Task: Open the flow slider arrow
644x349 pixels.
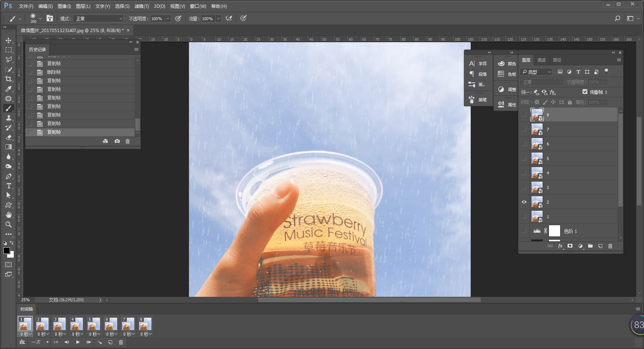Action: [218, 19]
